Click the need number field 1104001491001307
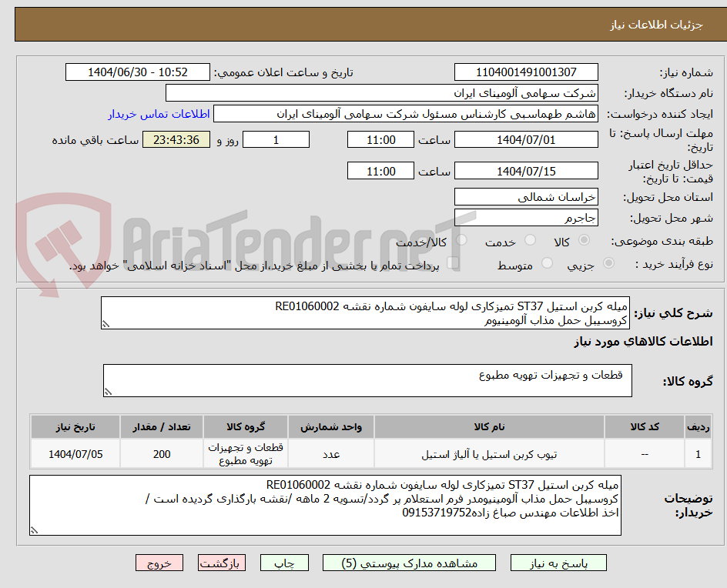Screen dimensions: 727x588 coord(526,72)
